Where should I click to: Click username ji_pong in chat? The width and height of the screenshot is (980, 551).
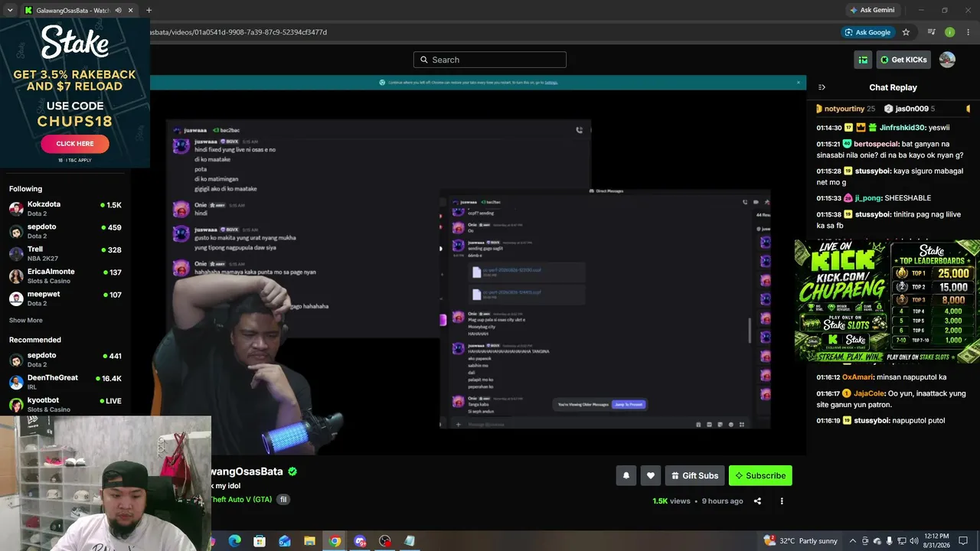pyautogui.click(x=868, y=198)
